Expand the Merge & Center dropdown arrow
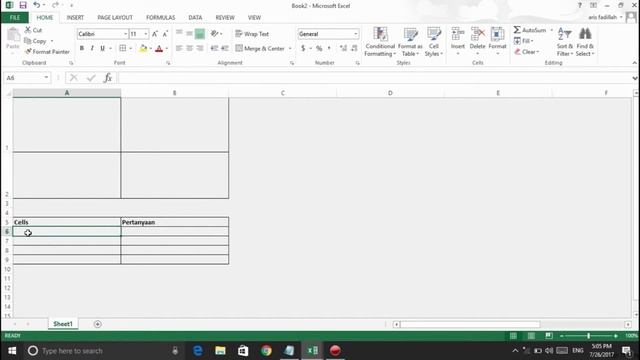 pyautogui.click(x=290, y=49)
